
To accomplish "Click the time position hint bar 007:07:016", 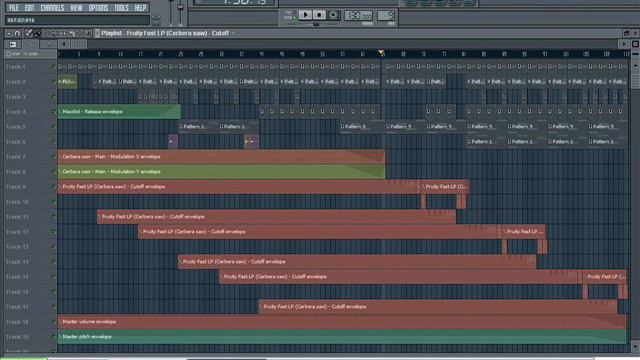I will [77, 20].
